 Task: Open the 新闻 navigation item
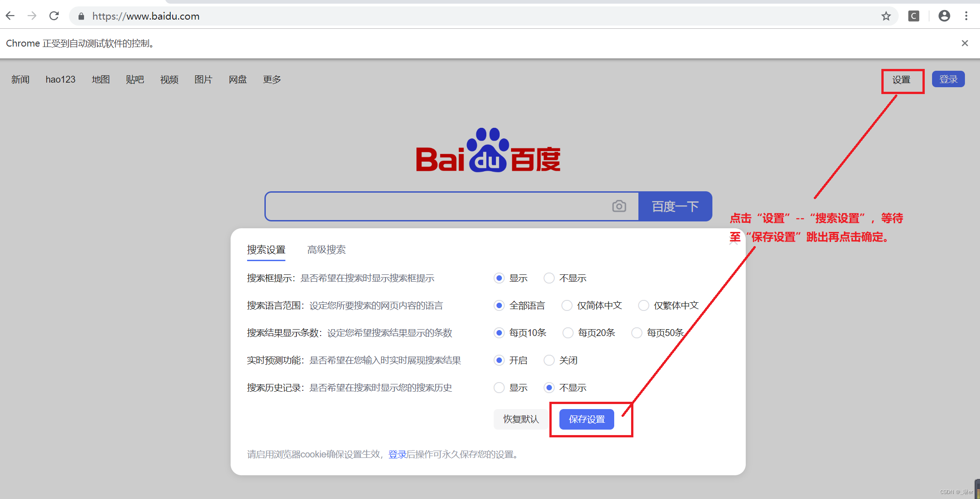tap(20, 79)
